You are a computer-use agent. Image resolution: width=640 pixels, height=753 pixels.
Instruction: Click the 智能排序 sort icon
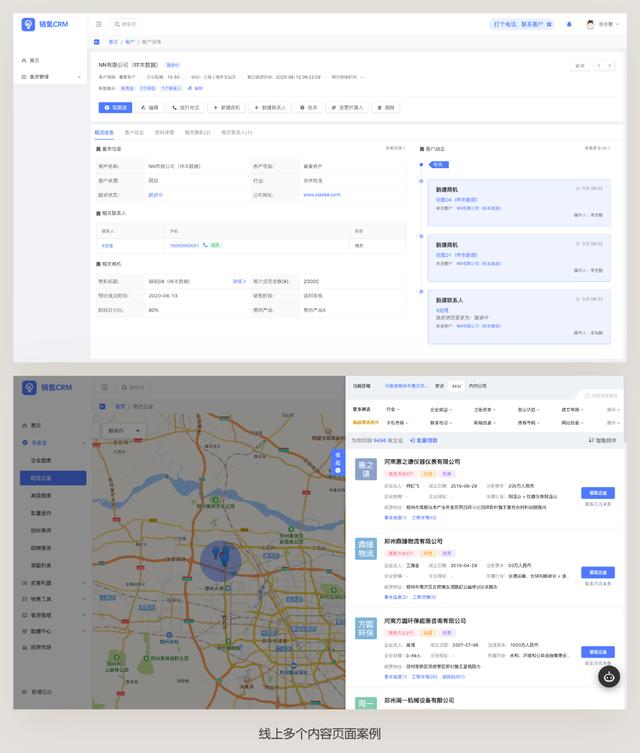(x=591, y=440)
